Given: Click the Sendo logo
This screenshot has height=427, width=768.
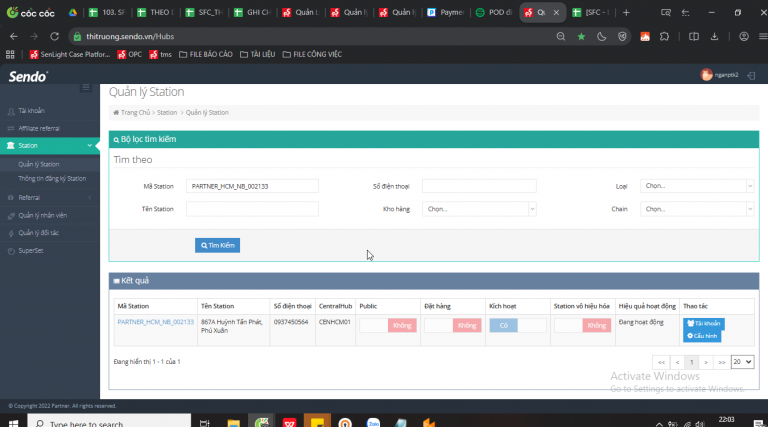Looking at the screenshot, I should [x=28, y=76].
